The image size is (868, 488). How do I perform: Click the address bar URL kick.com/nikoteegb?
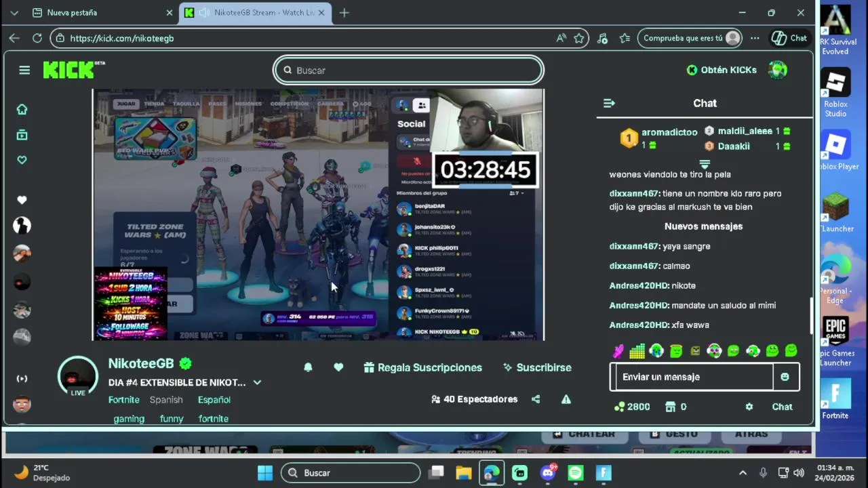tap(122, 38)
